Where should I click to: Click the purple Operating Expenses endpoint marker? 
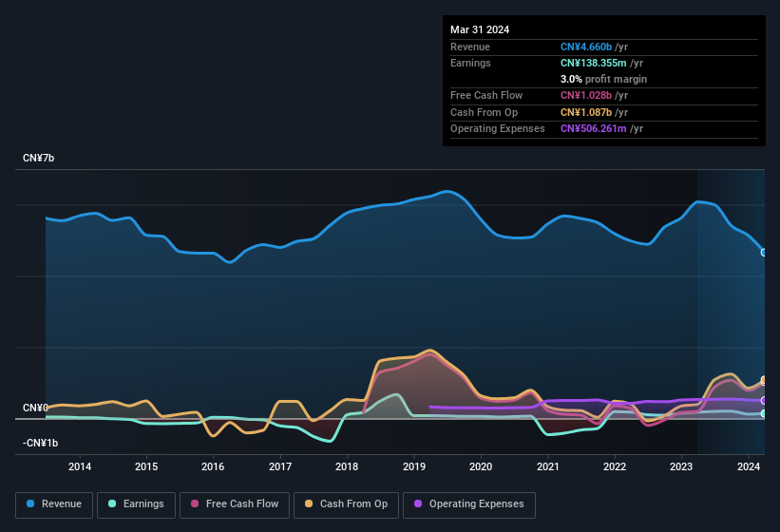point(764,400)
